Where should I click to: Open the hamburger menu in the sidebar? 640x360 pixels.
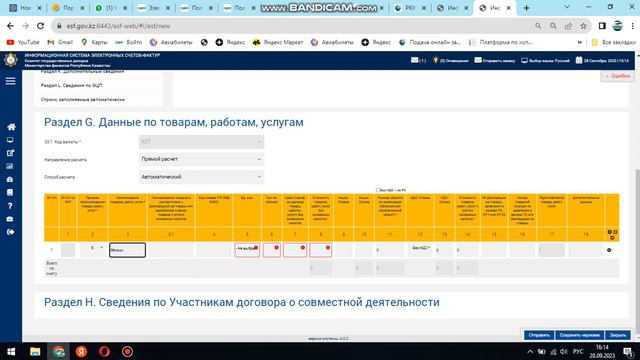tap(11, 81)
